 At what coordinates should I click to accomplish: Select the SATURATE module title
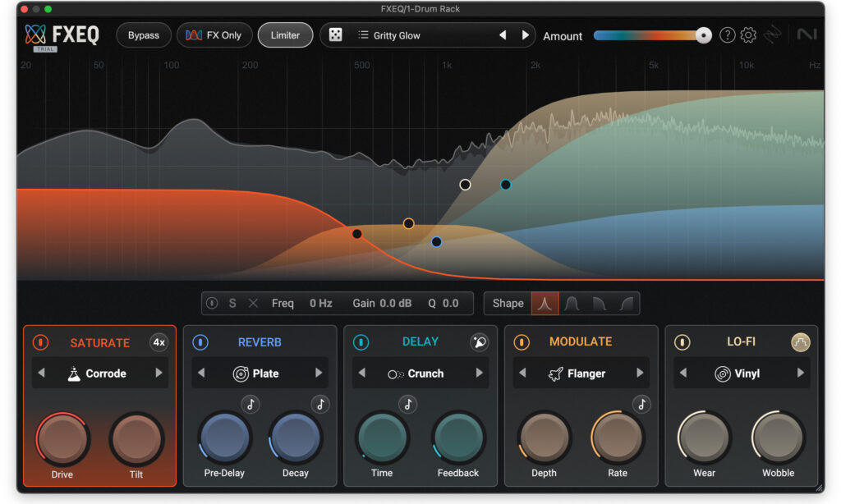(x=99, y=343)
